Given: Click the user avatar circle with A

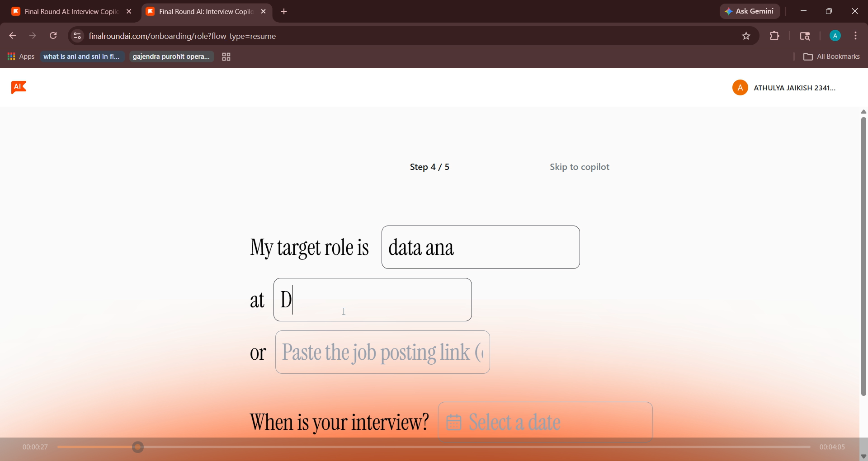Looking at the screenshot, I should point(740,88).
